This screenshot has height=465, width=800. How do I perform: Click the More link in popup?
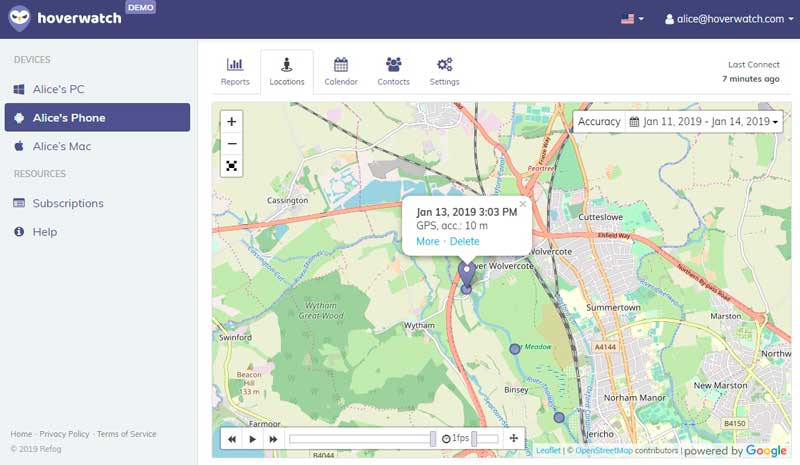(x=427, y=241)
